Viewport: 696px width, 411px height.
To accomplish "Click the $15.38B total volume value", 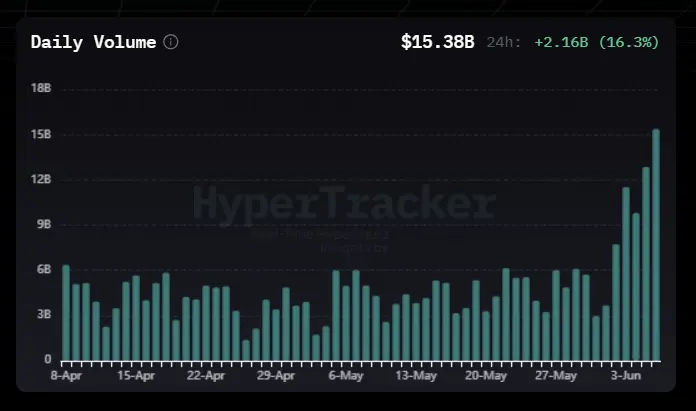I will point(438,42).
